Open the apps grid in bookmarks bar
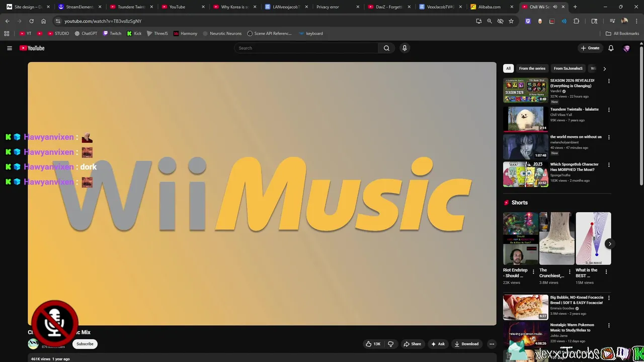The image size is (644, 362). click(x=7, y=34)
